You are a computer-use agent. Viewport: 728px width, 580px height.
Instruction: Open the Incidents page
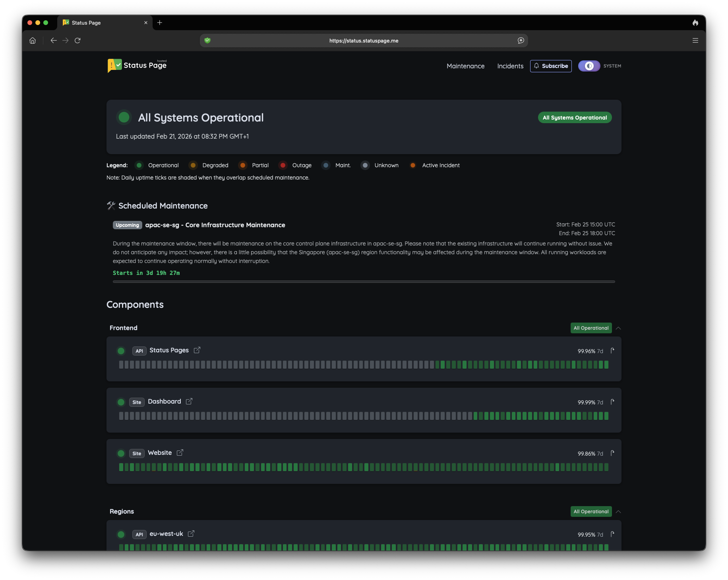[510, 66]
